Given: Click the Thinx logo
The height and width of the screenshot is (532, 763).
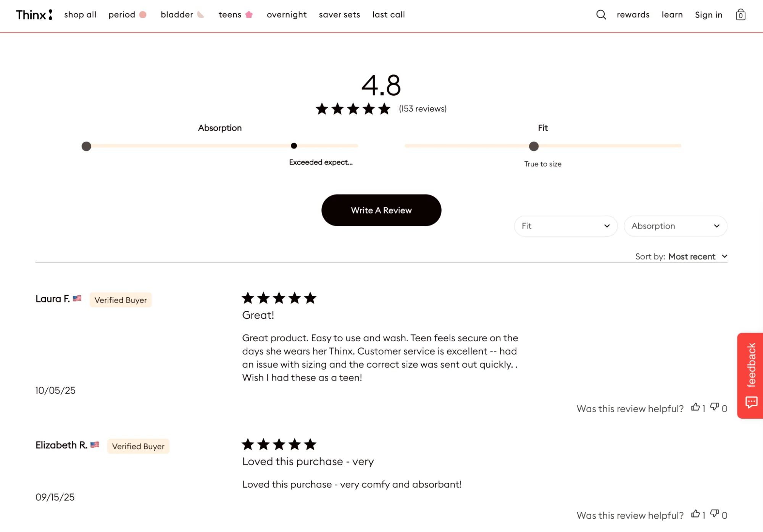Looking at the screenshot, I should pos(34,15).
